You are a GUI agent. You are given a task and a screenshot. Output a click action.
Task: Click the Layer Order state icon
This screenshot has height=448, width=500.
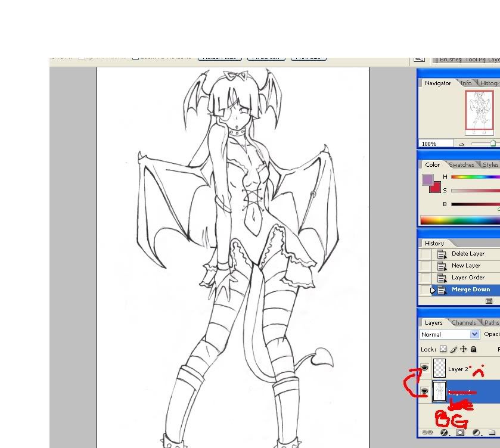[442, 278]
